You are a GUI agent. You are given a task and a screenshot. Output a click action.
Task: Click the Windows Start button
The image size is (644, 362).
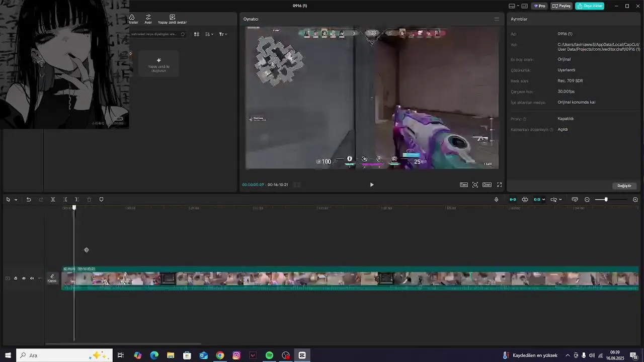(x=8, y=355)
